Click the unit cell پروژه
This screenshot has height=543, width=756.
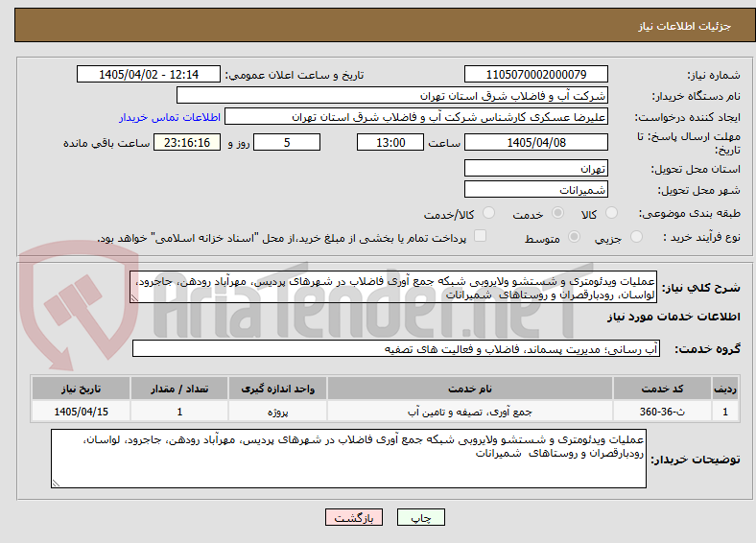point(277,412)
